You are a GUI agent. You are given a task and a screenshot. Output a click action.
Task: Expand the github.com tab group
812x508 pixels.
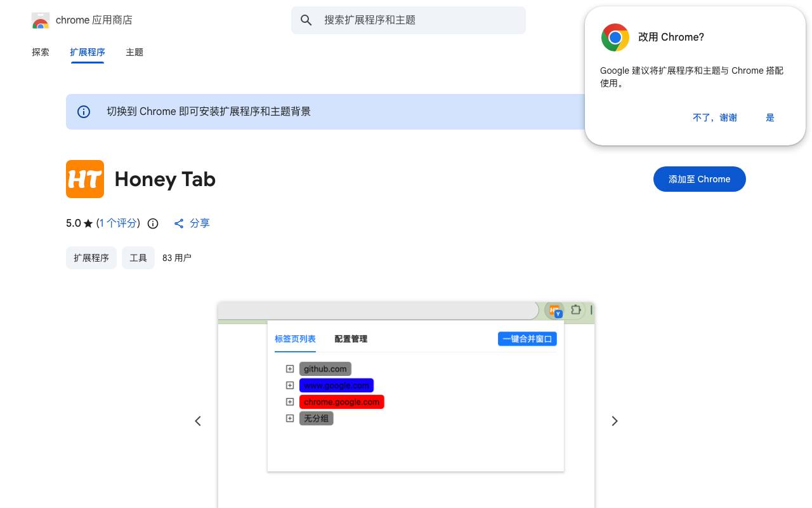coord(290,369)
